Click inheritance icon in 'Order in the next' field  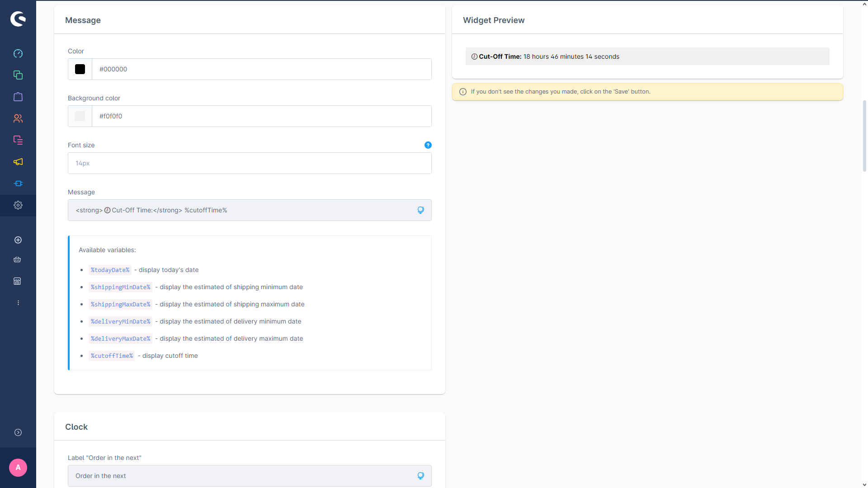point(420,476)
